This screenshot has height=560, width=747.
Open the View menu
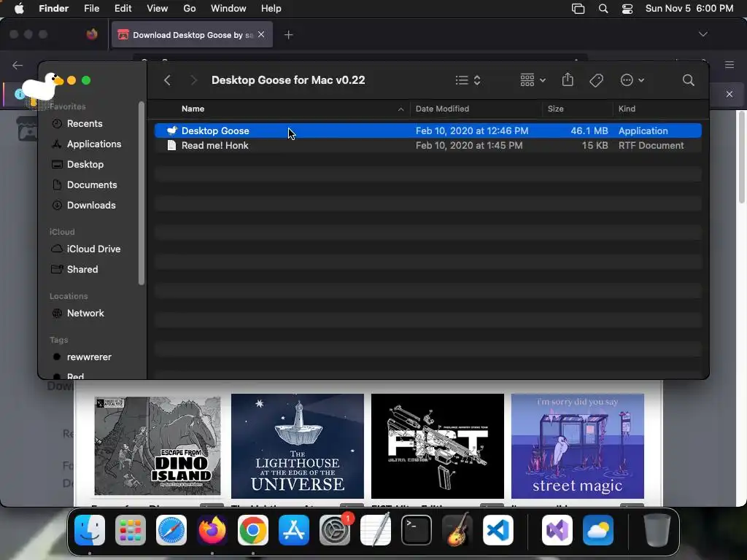(158, 9)
